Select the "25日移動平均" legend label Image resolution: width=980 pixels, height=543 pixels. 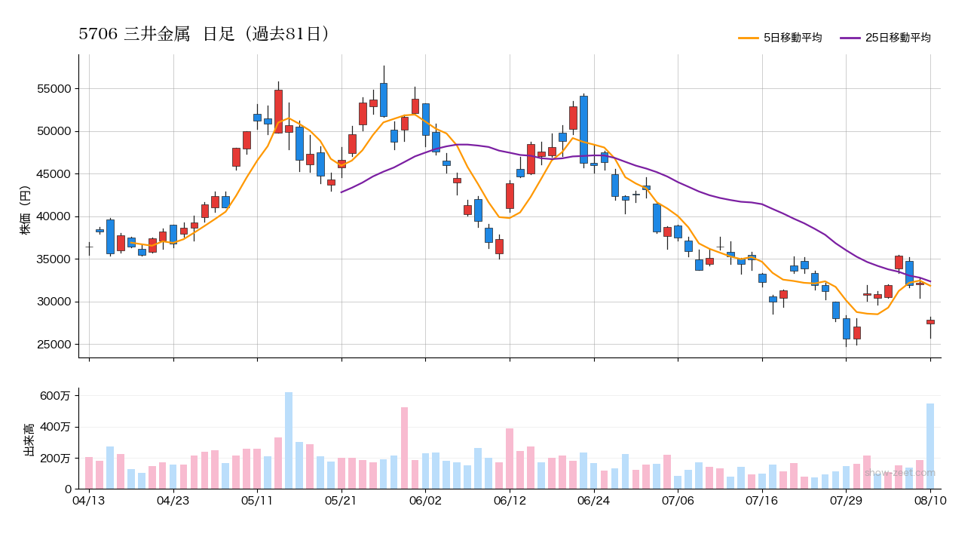click(898, 38)
